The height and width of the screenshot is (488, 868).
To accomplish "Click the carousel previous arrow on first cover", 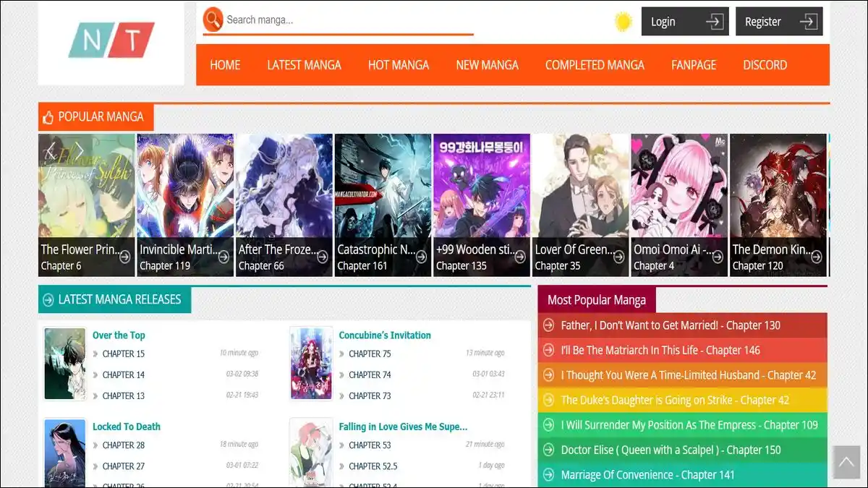I will click(51, 151).
